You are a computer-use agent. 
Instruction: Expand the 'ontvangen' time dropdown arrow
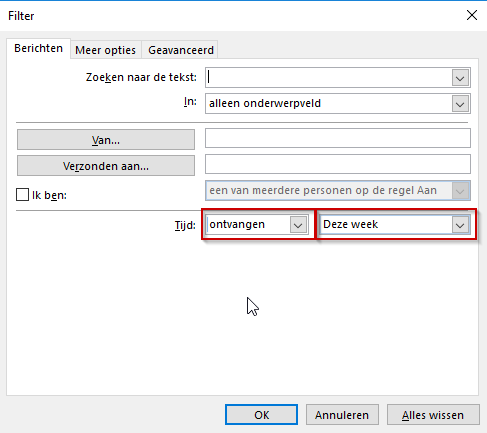298,225
